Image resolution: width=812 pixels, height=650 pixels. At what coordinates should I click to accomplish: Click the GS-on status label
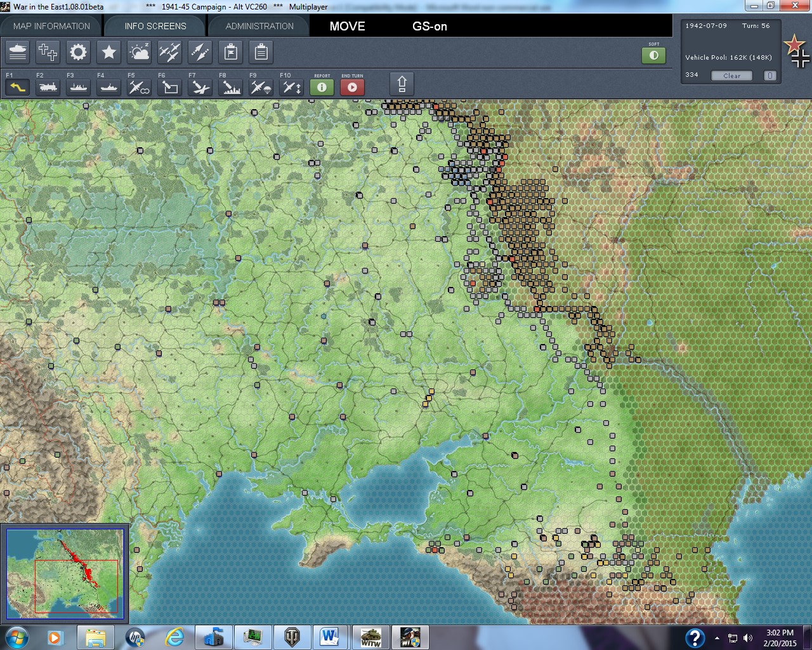429,26
